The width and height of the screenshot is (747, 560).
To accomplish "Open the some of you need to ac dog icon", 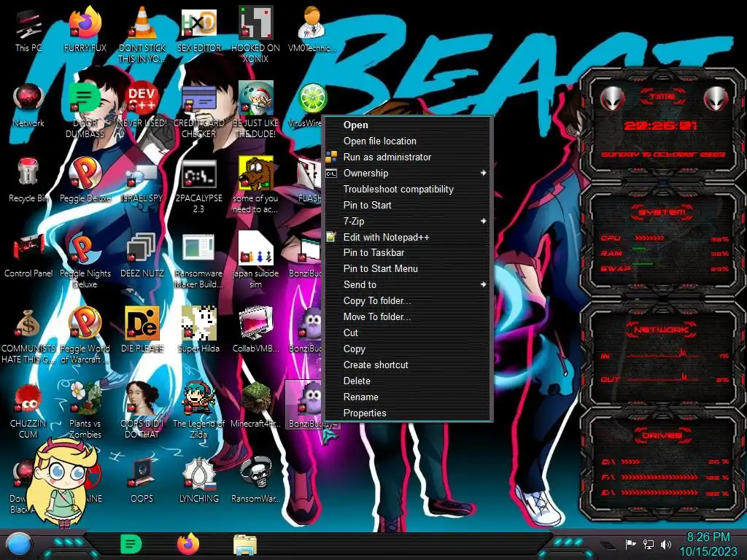I will pos(255,186).
